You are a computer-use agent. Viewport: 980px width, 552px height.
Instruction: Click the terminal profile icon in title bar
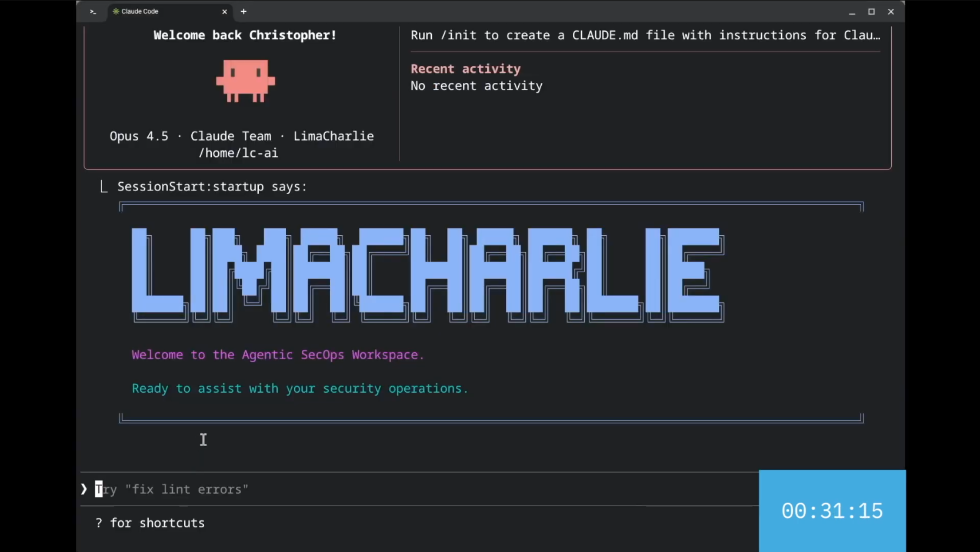[x=93, y=12]
